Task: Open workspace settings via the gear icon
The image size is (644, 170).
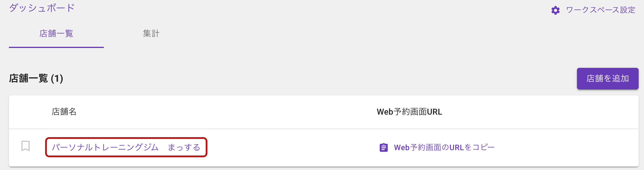Action: point(555,10)
